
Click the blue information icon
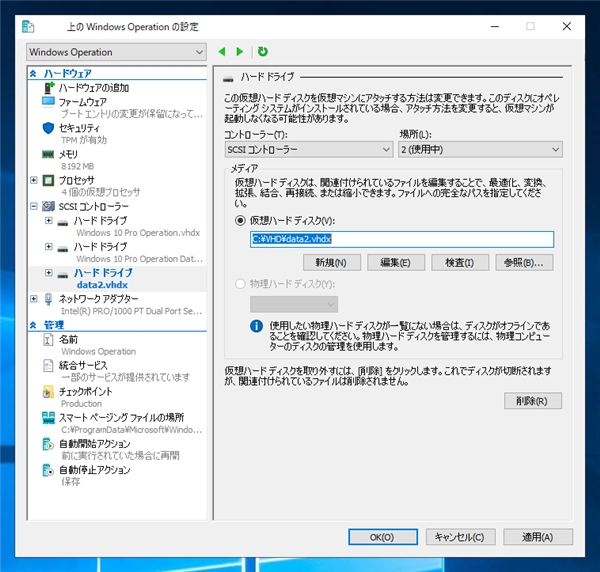(x=256, y=326)
